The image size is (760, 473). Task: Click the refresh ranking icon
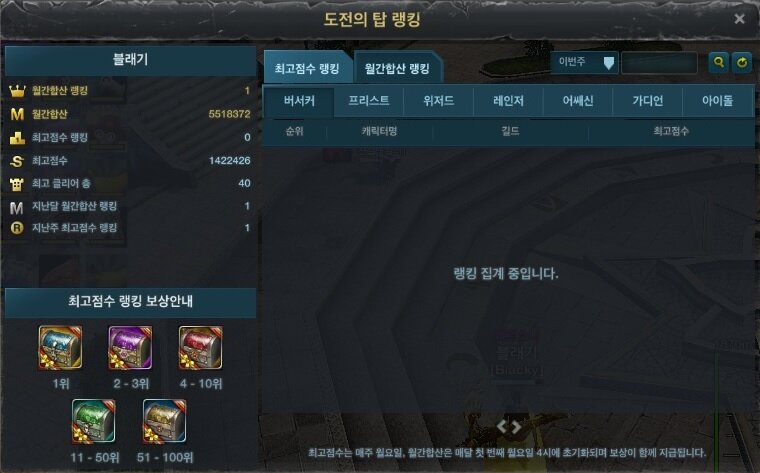coord(742,63)
